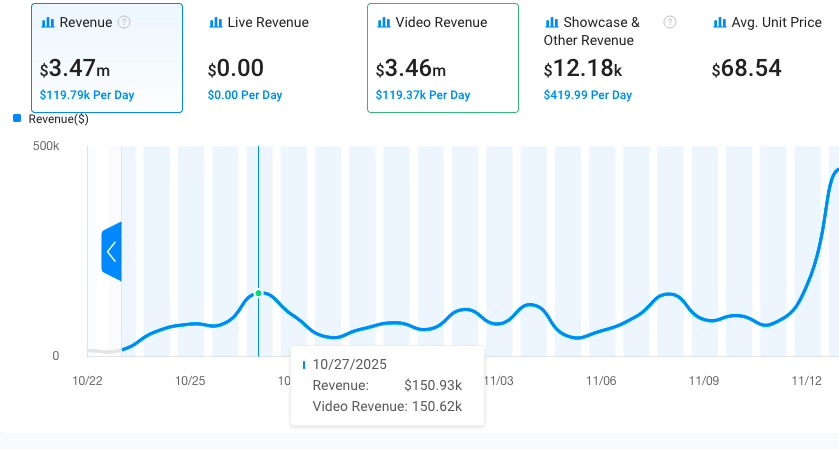Click the blue Revenue($) legend square
Viewport: 839px width, 449px height.
[x=17, y=119]
